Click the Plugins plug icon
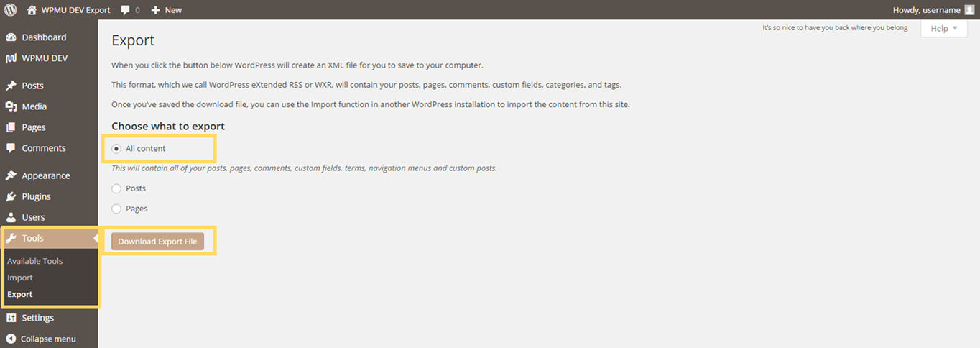The height and width of the screenshot is (348, 980). (x=11, y=196)
